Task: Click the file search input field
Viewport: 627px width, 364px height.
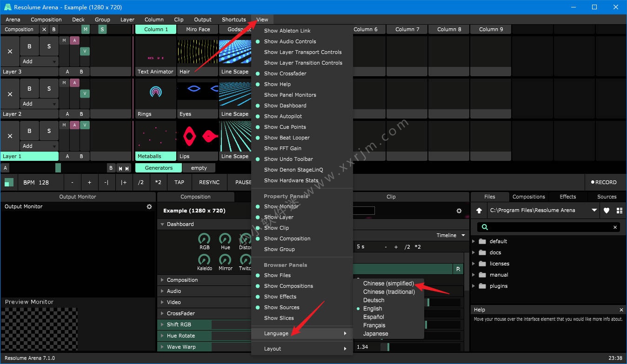Action: pyautogui.click(x=549, y=227)
